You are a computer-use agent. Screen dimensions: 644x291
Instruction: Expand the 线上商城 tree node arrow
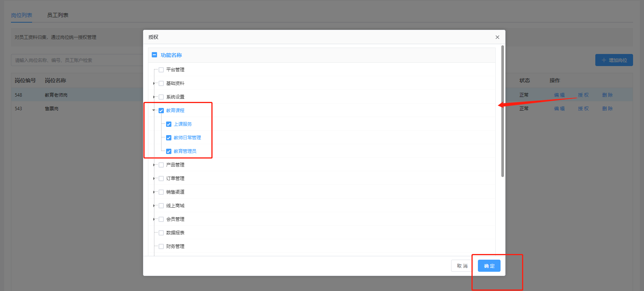tap(154, 206)
